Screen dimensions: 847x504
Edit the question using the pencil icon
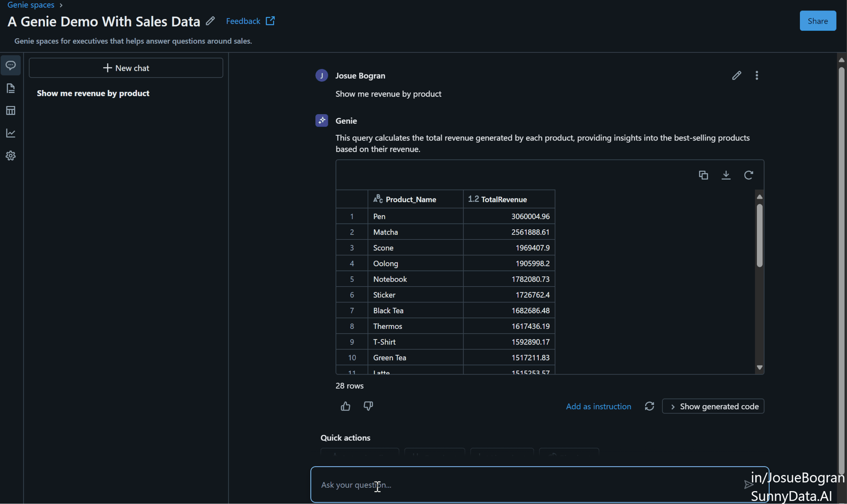pyautogui.click(x=736, y=75)
